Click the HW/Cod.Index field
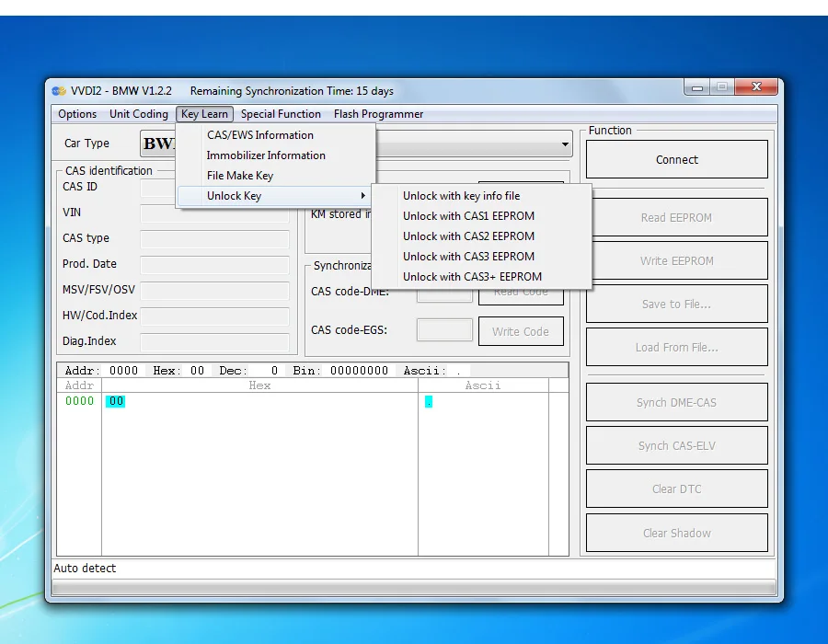Image resolution: width=828 pixels, height=644 pixels. point(215,316)
